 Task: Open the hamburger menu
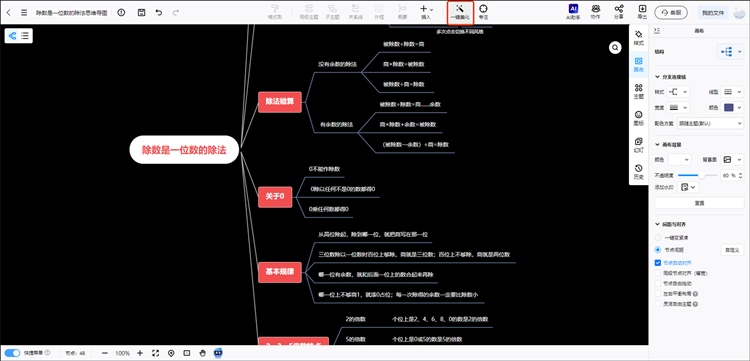coord(24,13)
